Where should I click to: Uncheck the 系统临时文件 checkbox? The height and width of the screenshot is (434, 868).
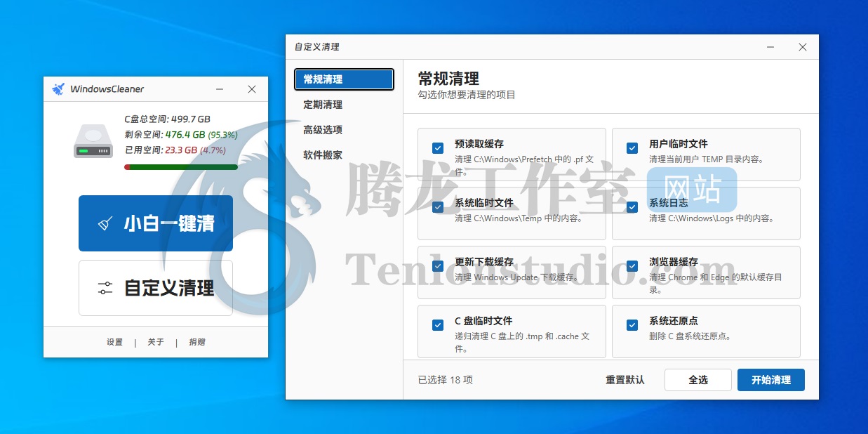pyautogui.click(x=438, y=207)
